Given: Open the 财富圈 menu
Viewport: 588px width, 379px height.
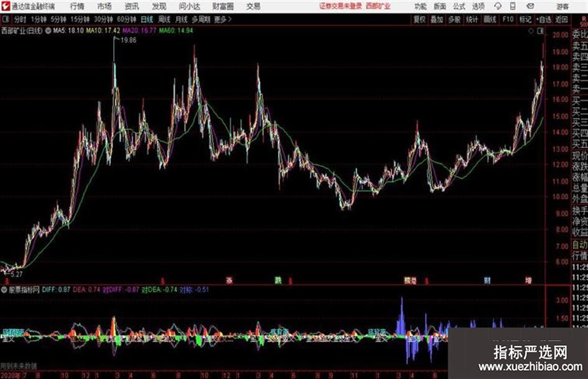Looking at the screenshot, I should coord(223,6).
